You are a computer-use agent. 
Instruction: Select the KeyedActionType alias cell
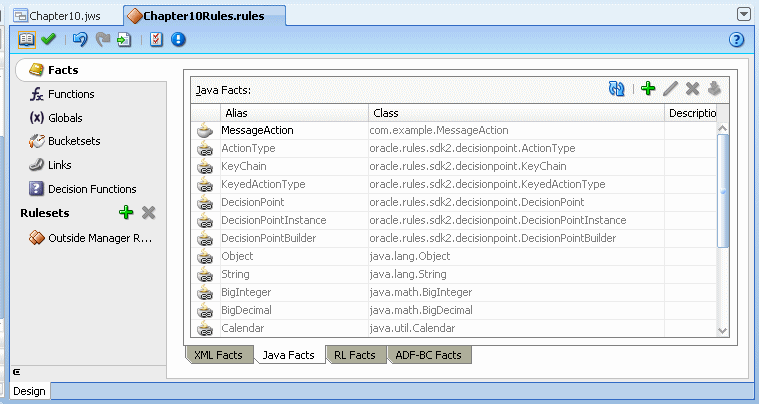[x=294, y=184]
